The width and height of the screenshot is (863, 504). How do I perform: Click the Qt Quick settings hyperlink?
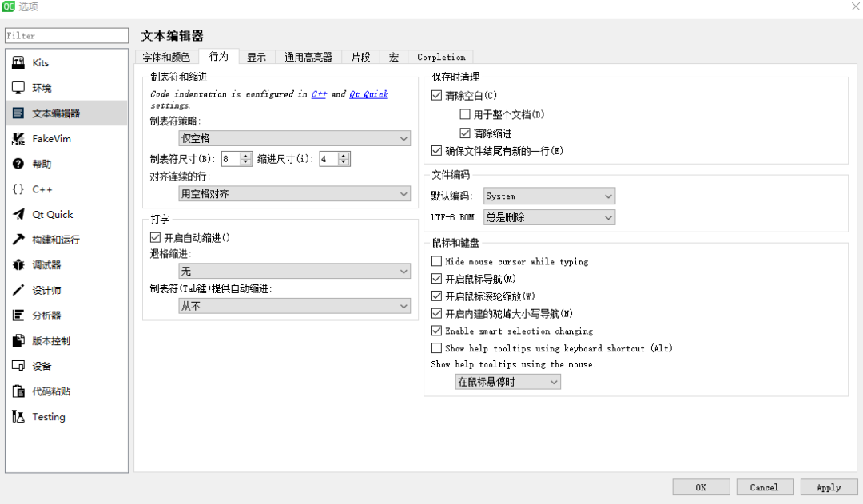click(368, 93)
